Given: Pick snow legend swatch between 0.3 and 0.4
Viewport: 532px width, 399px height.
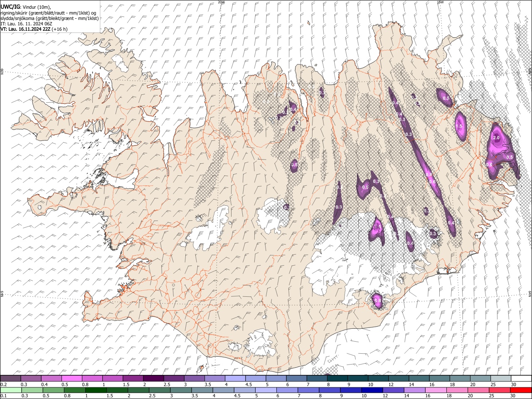Looking at the screenshot, I should coord(31,379).
